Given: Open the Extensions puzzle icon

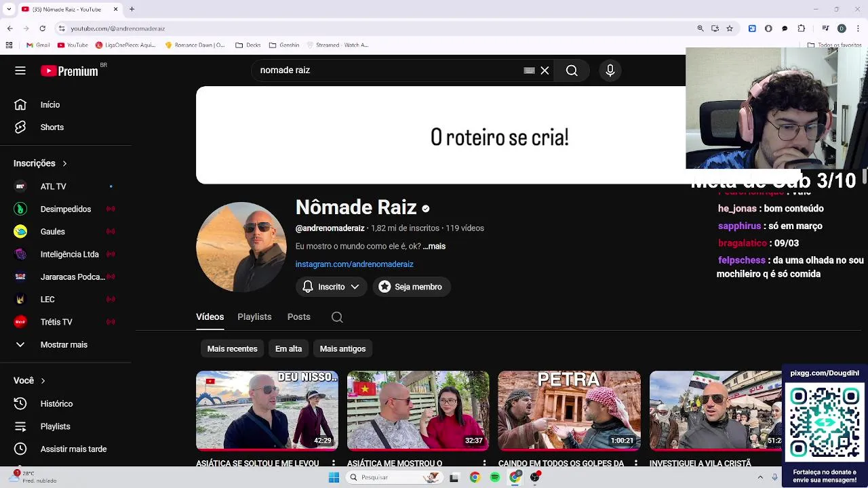Looking at the screenshot, I should pos(801,28).
